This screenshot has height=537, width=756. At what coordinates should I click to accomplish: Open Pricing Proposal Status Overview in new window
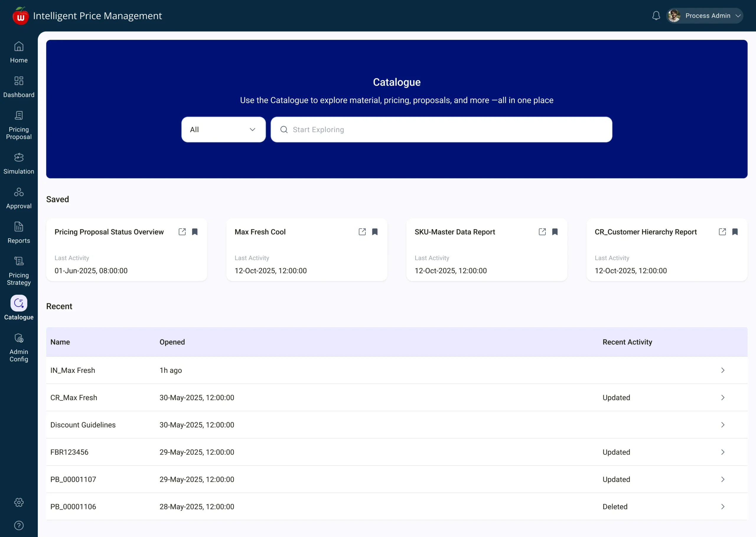182,232
